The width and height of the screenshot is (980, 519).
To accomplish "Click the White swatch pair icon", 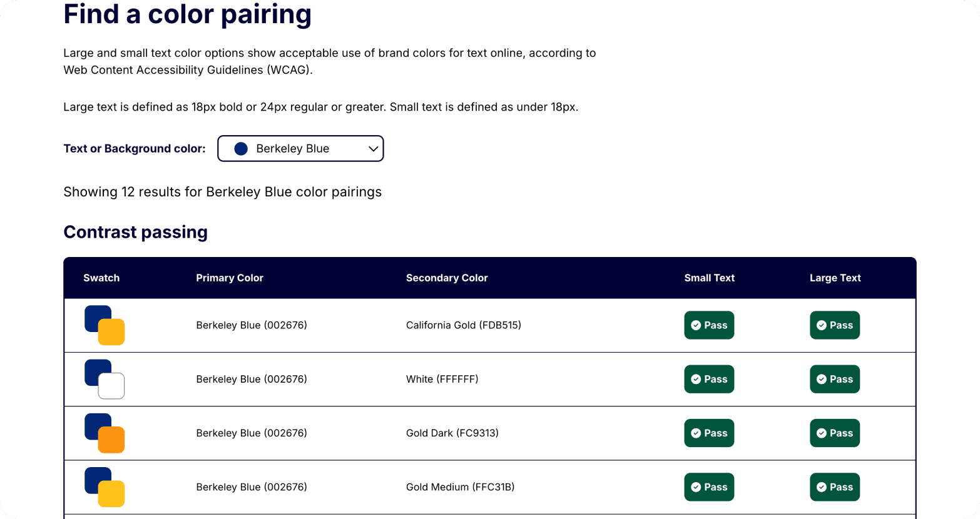I will [x=105, y=379].
